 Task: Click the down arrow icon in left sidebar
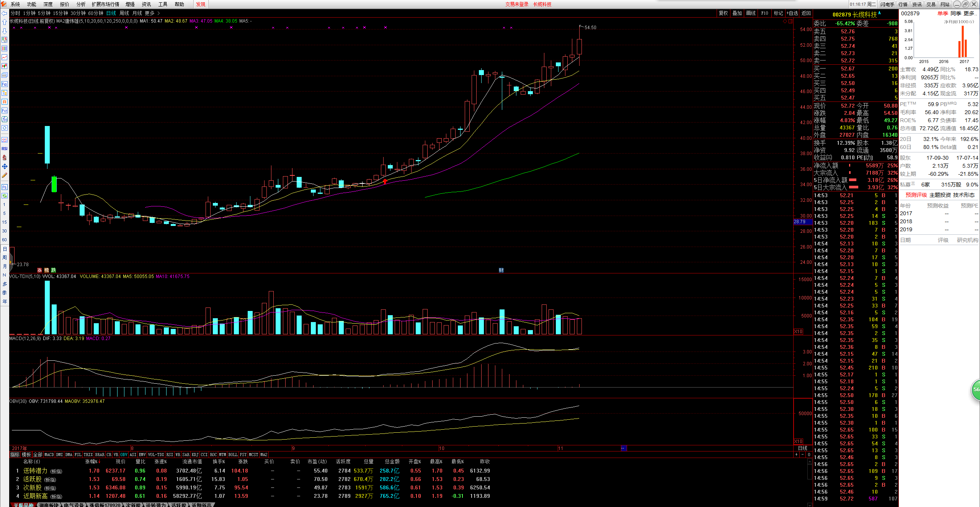point(4,31)
